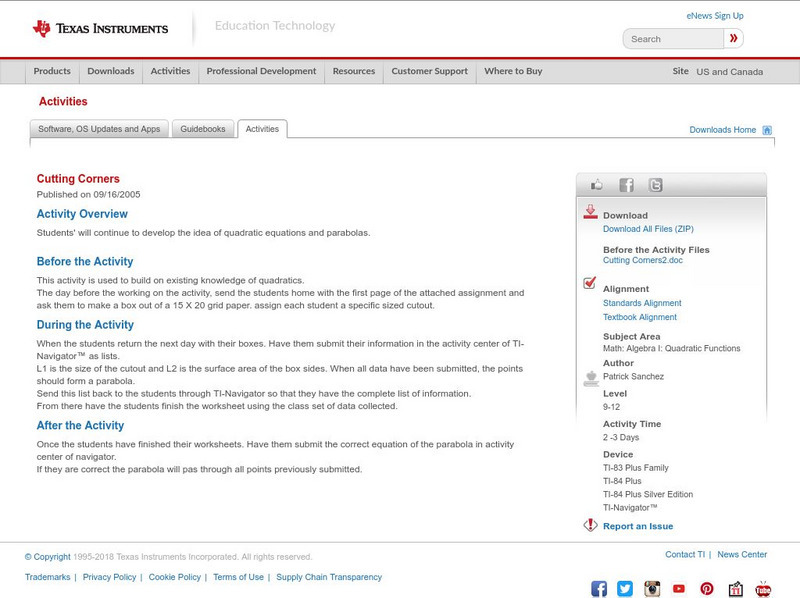Open the News Center link

coord(742,555)
